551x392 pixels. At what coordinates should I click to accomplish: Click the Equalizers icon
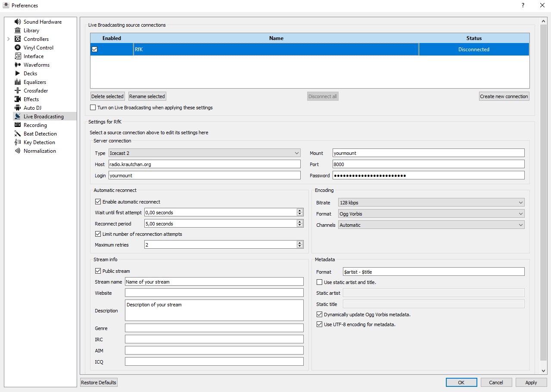(x=18, y=82)
